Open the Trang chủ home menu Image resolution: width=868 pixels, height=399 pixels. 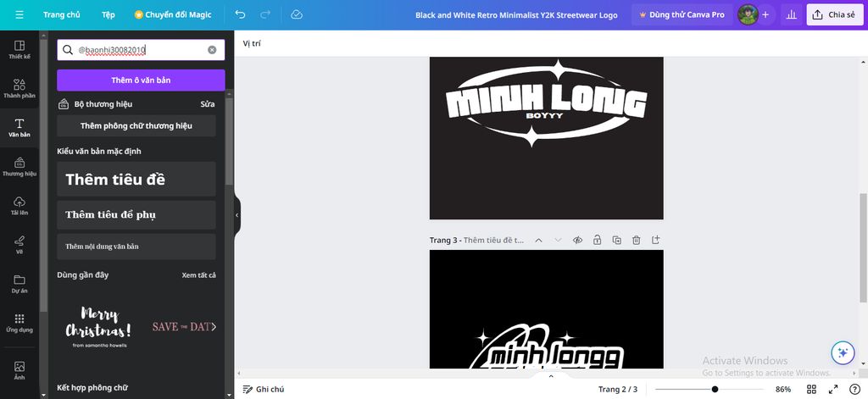point(61,15)
